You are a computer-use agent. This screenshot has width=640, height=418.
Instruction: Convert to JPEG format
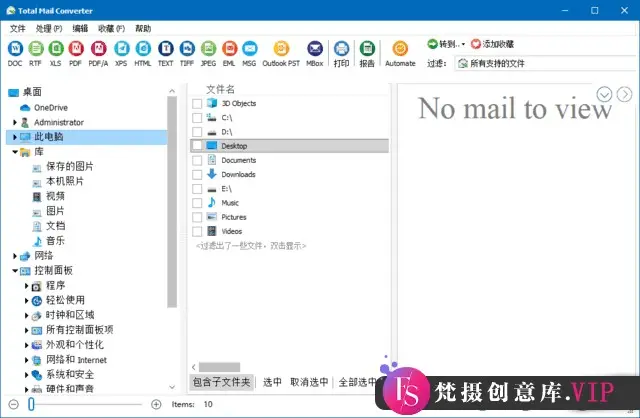[208, 53]
